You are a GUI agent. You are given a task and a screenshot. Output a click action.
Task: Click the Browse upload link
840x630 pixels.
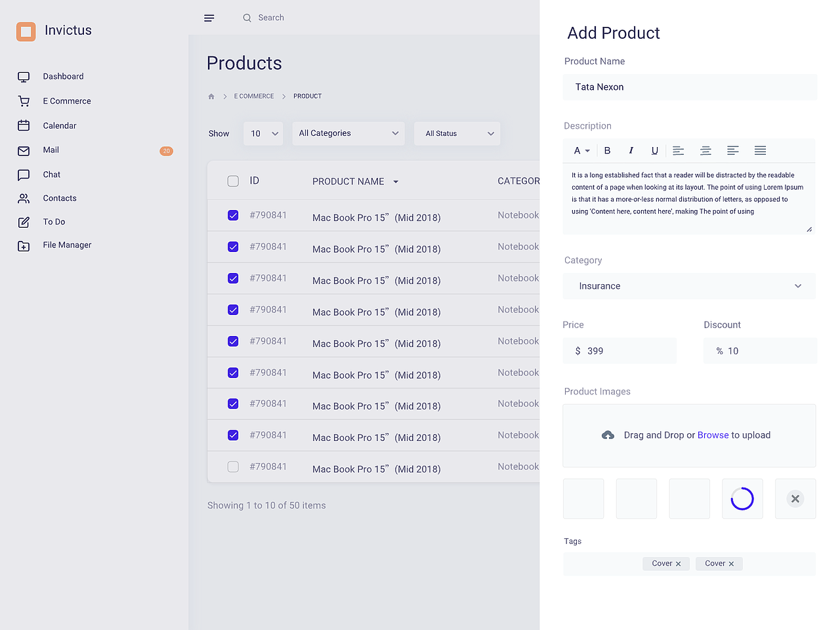pos(713,435)
